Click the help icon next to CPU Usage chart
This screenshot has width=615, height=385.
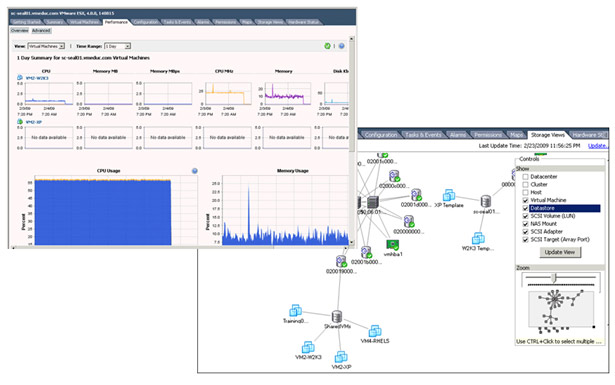tap(195, 171)
